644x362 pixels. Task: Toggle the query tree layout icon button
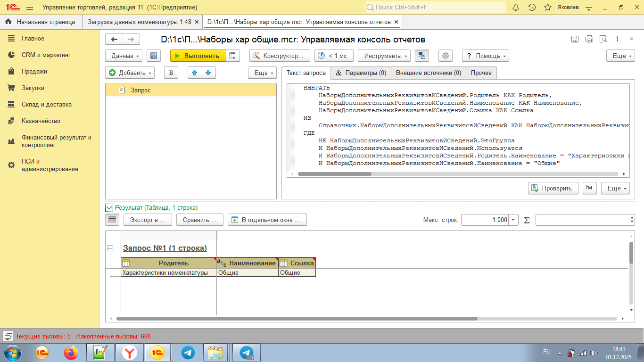[422, 56]
